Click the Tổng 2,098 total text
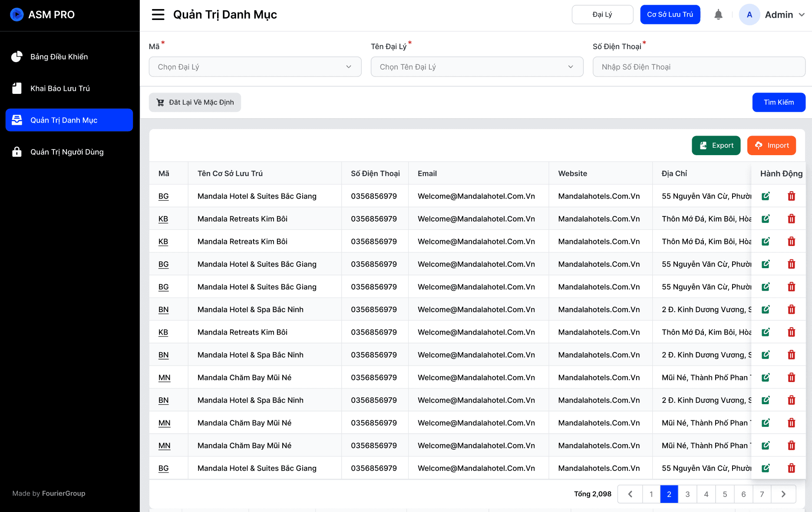 tap(593, 494)
